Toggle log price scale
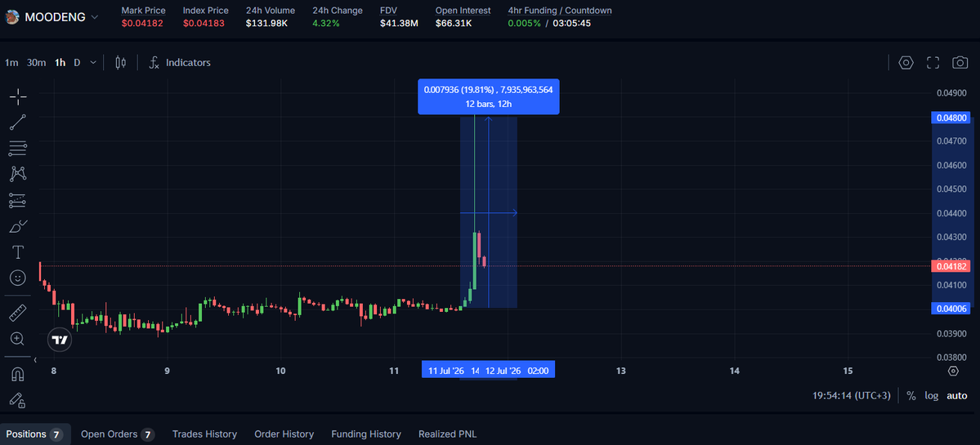Screen dimensions: 980x445 coord(931,396)
